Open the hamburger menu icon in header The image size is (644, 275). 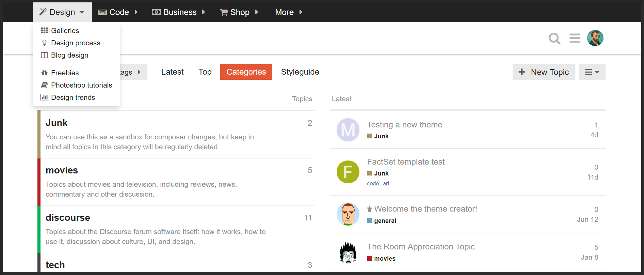pyautogui.click(x=575, y=38)
